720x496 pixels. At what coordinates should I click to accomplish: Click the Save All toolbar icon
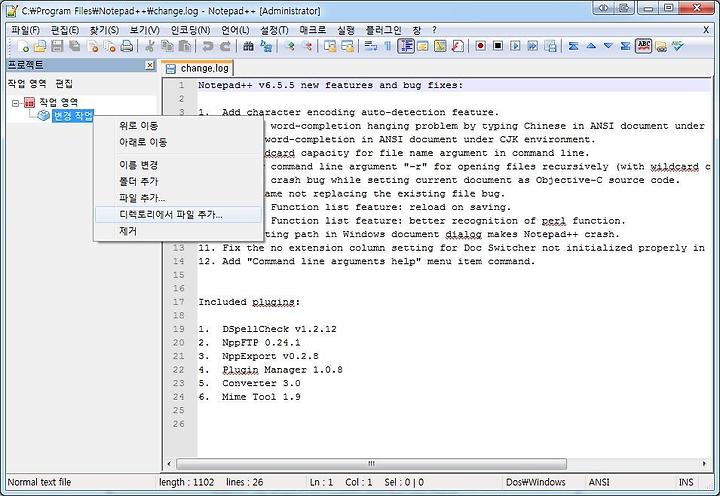75,46
